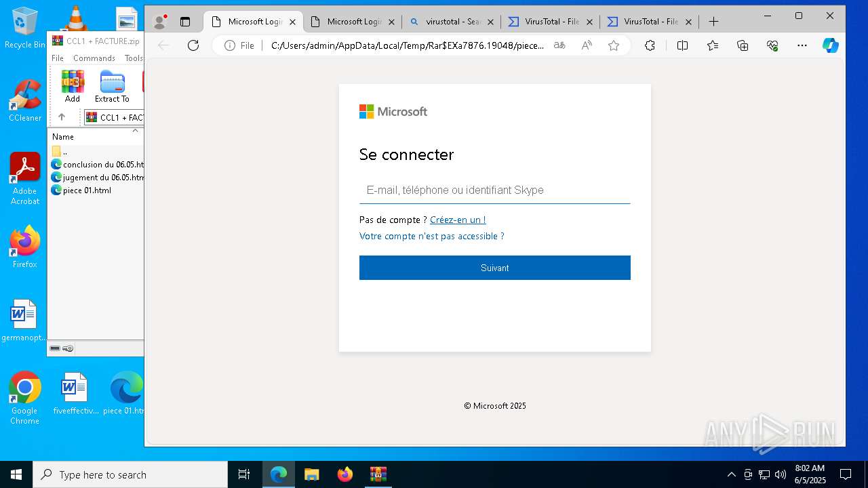Switch to first VirusTotal File tab
The image size is (868, 488).
[x=551, y=22]
